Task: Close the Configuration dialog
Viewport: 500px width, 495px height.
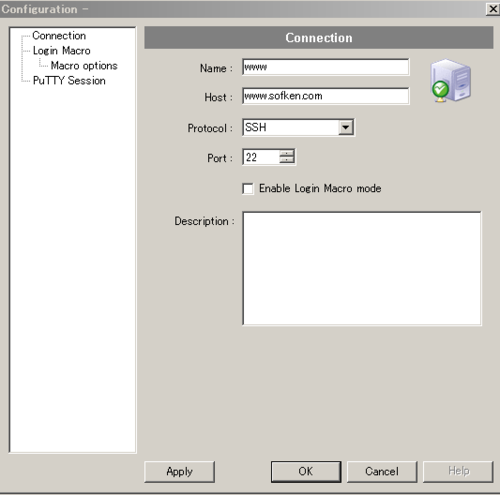Action: 493,9
